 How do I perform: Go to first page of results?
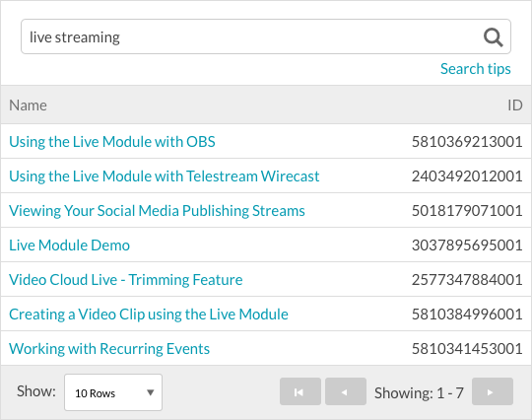(x=300, y=391)
